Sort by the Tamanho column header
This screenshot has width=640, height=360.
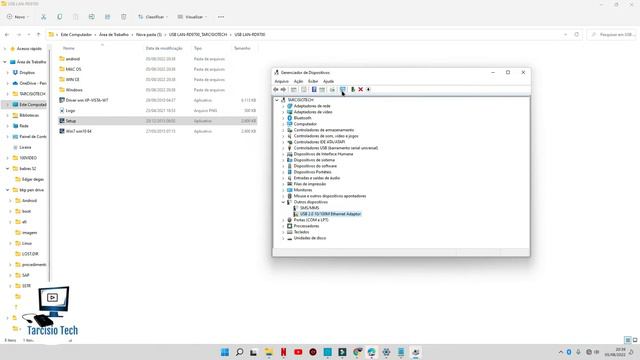click(242, 48)
